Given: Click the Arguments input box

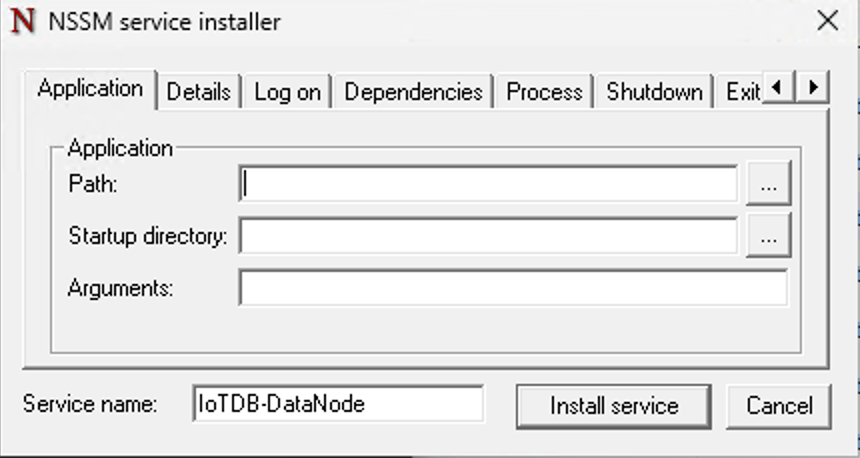Looking at the screenshot, I should (512, 288).
